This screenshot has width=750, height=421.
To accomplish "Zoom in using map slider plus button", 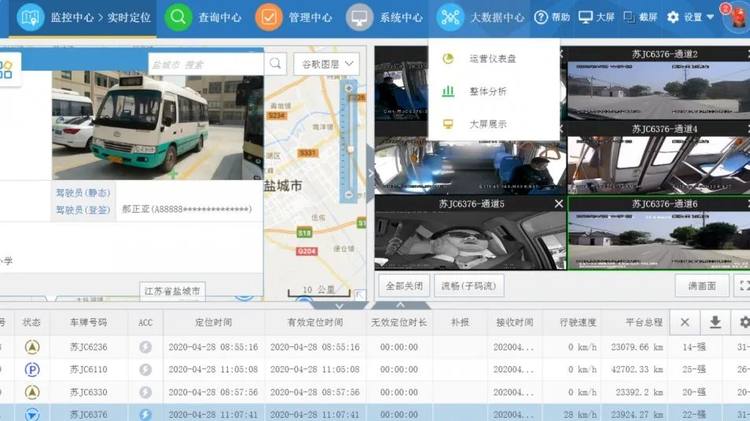I will coord(349,88).
